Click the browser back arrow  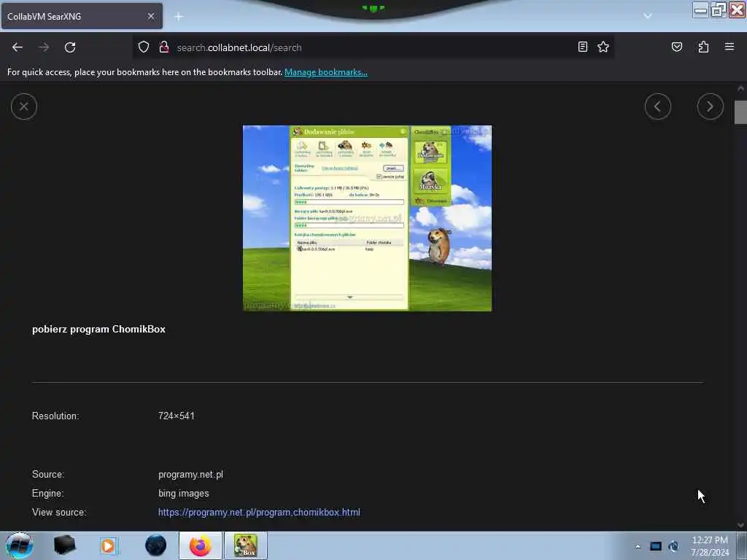click(18, 47)
